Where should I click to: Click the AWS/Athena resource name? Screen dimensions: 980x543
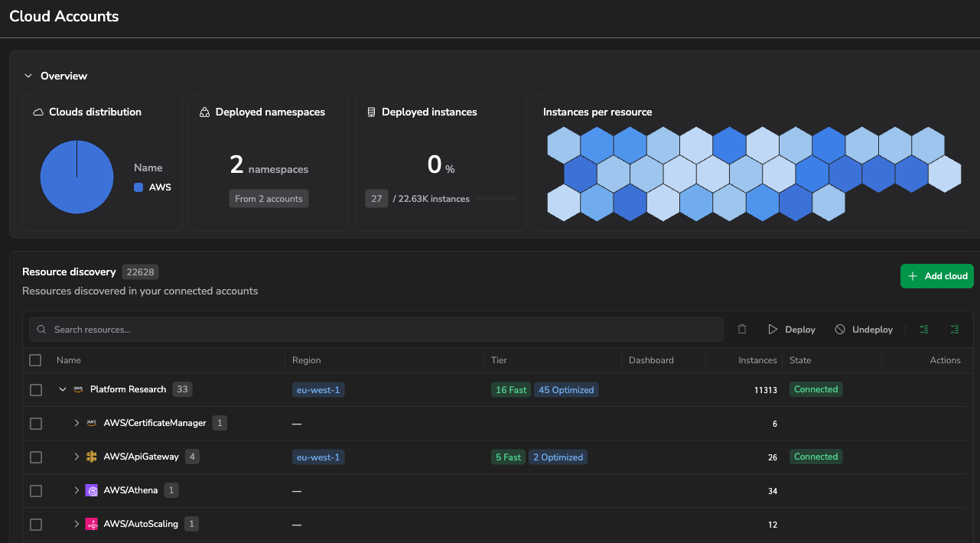coord(131,490)
